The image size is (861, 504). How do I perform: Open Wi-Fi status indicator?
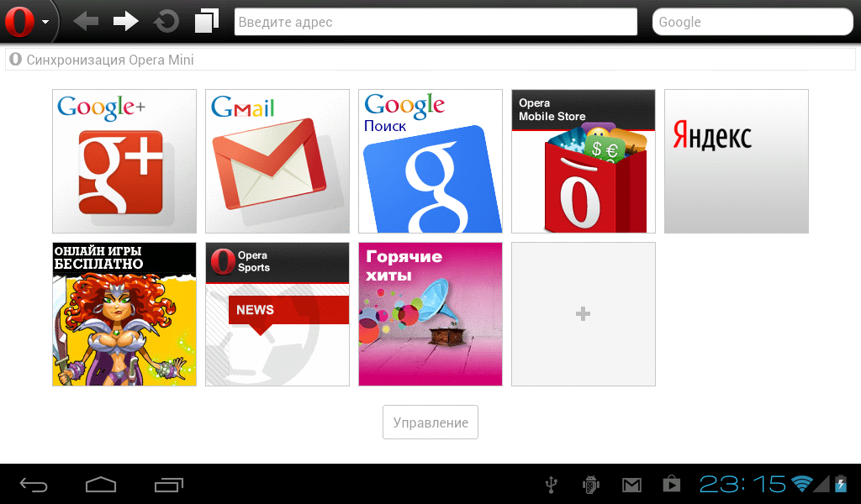point(801,484)
